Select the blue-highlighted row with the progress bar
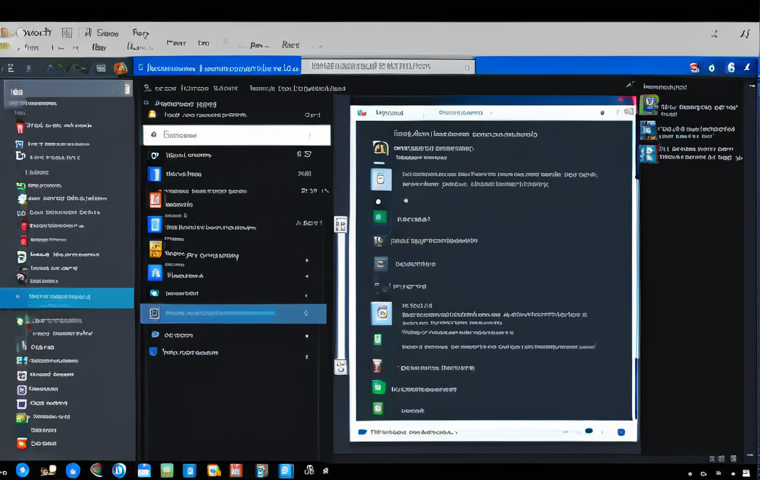 (233, 313)
